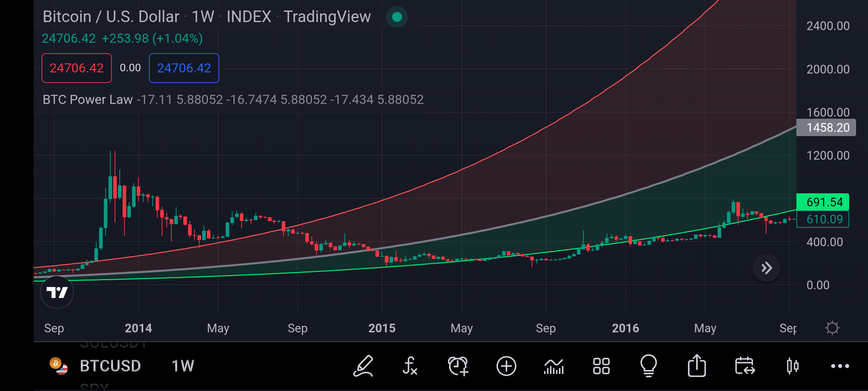Screen dimensions: 868x391
Task: Open the go-to-date calendar icon
Action: (745, 366)
